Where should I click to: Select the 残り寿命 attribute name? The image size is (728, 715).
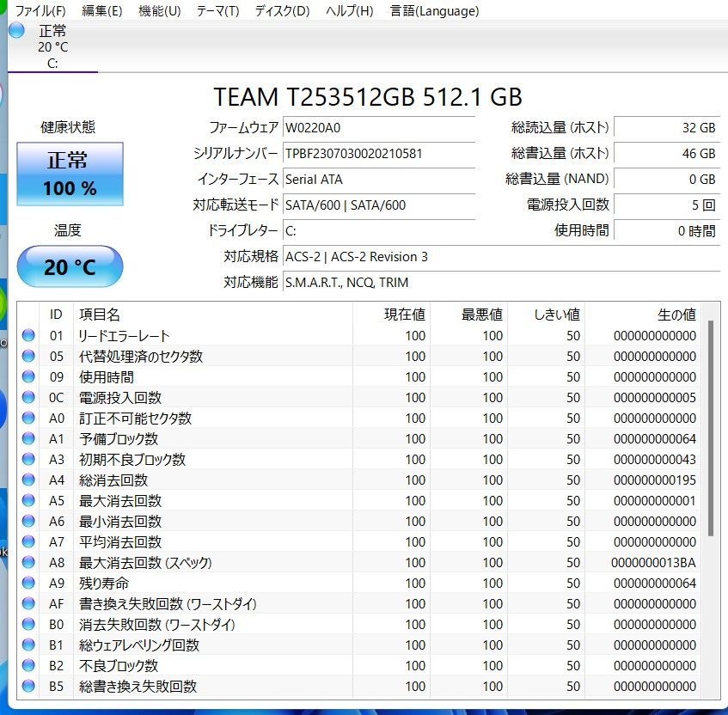point(103,584)
